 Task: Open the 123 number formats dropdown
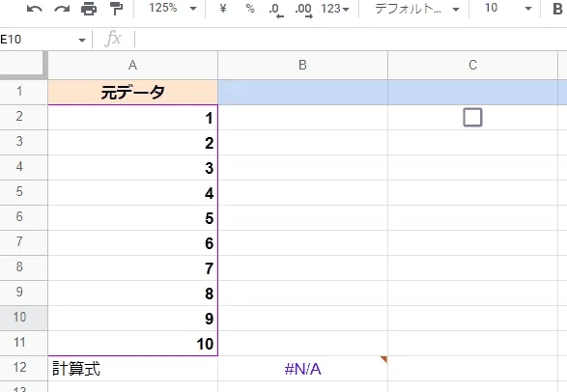pyautogui.click(x=335, y=9)
